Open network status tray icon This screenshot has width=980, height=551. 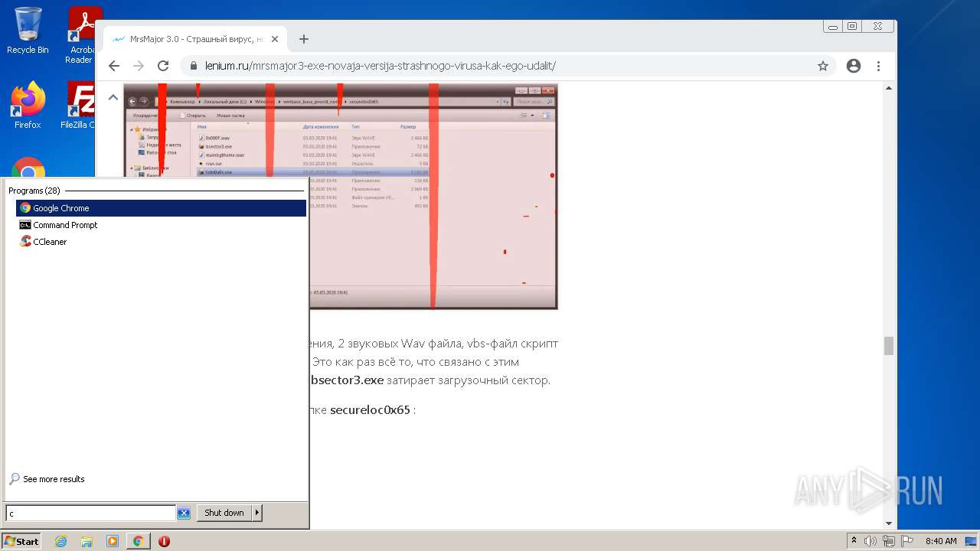pos(889,541)
